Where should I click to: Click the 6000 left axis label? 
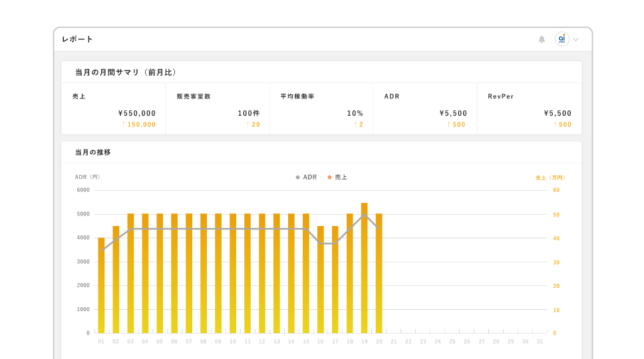(x=83, y=190)
